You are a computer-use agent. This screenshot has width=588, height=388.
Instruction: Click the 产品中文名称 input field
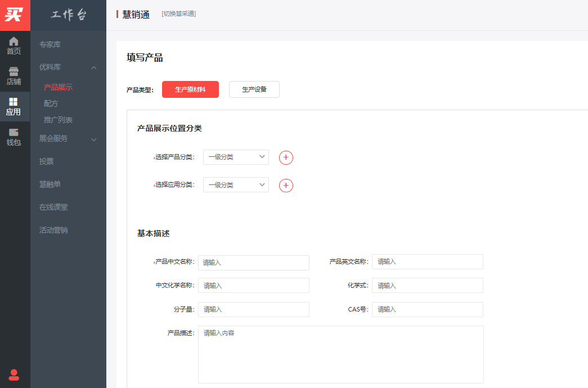tap(253, 263)
